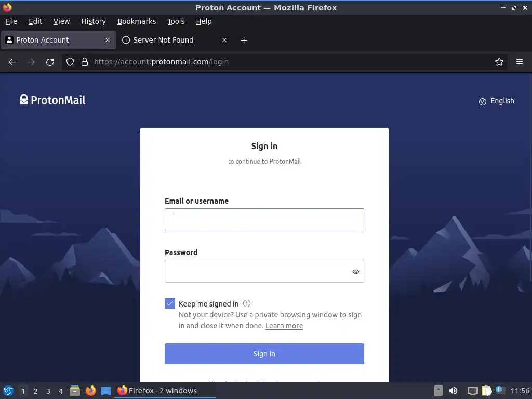Focus the Email or username field
This screenshot has height=399, width=532.
pos(264,220)
